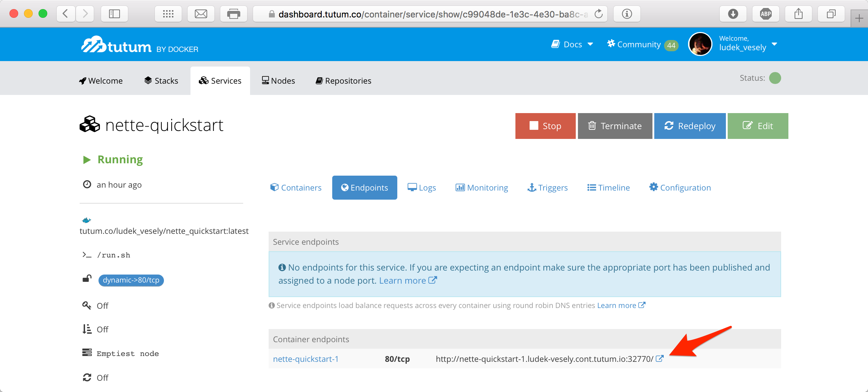Open the Repositories navigation tab
868x392 pixels.
click(343, 81)
